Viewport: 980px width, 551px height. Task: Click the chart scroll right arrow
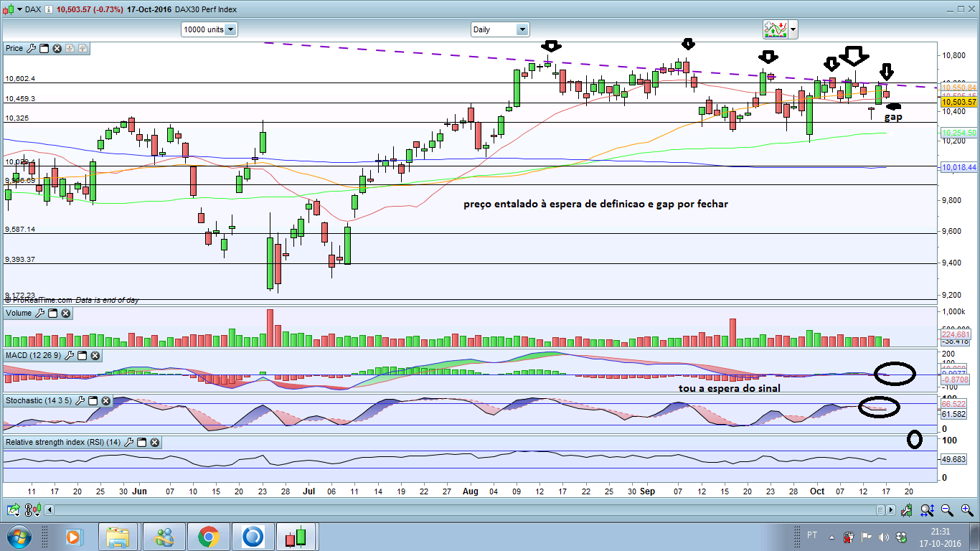point(891,510)
